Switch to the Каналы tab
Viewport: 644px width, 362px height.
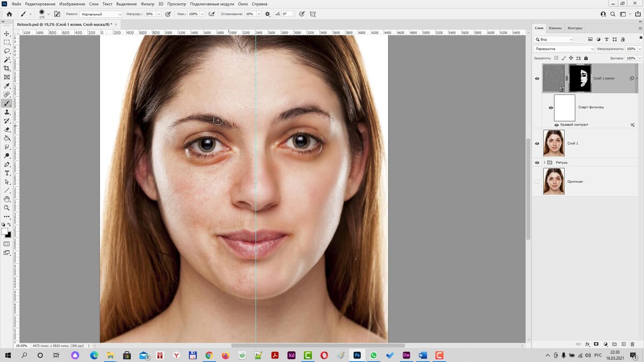tap(555, 28)
